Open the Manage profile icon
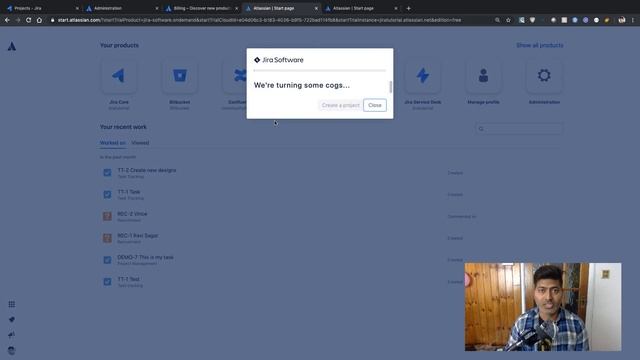The image size is (640, 360). pos(483,76)
